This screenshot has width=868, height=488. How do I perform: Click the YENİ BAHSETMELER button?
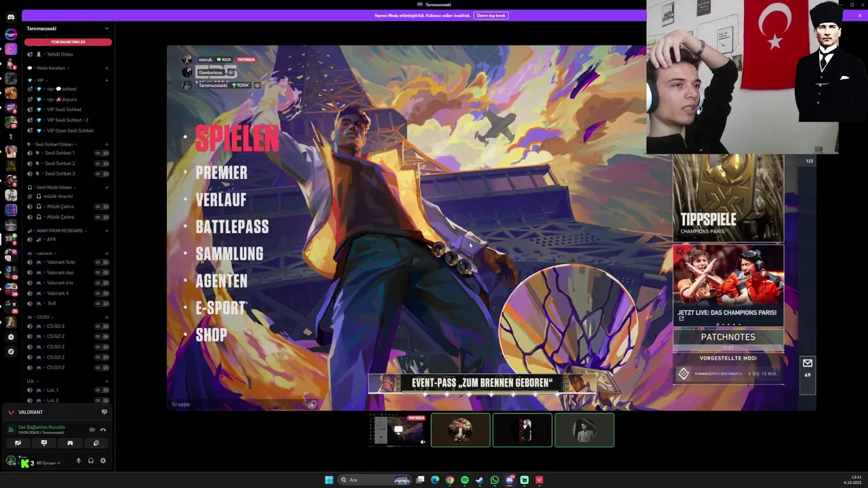(x=68, y=42)
